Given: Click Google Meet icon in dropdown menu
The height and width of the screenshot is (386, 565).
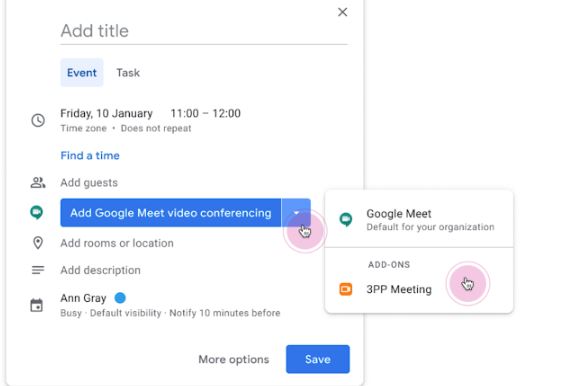Looking at the screenshot, I should 346,219.
